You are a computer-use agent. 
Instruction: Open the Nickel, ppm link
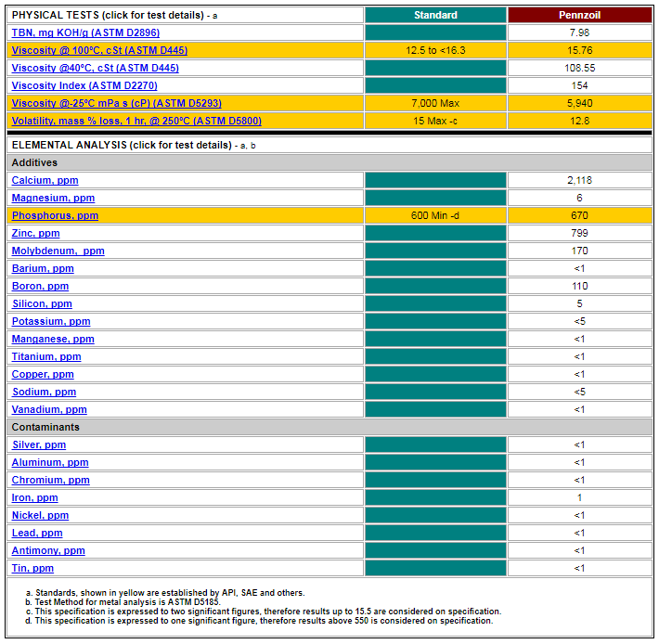coord(40,515)
